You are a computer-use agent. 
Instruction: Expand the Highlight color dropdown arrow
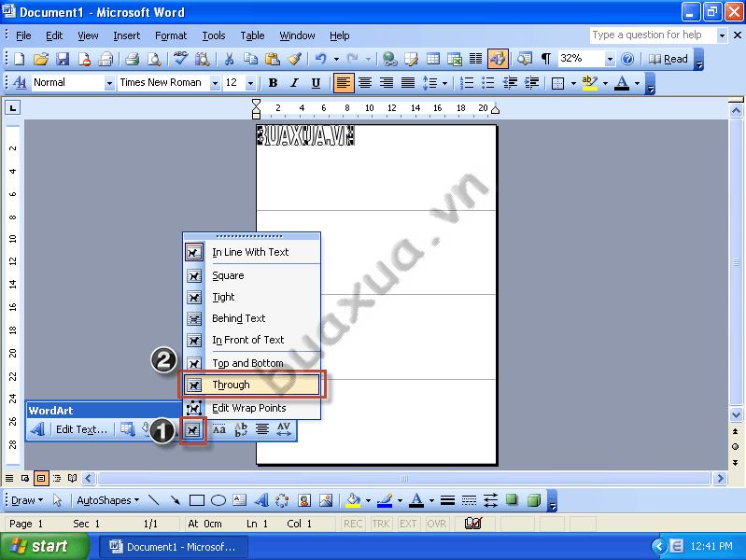click(x=605, y=83)
